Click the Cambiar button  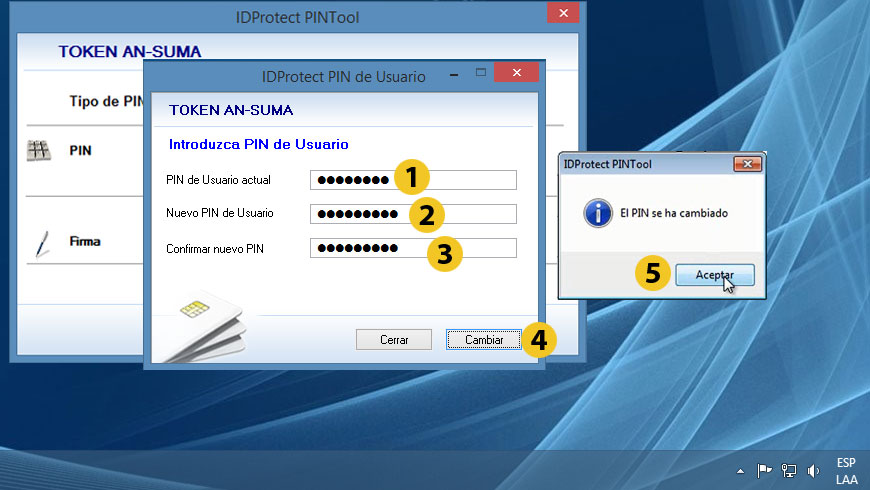[x=484, y=340]
